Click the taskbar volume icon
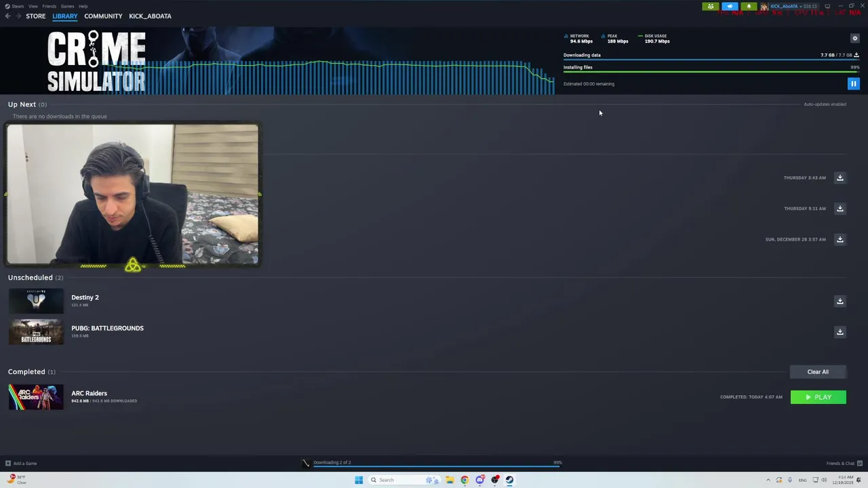 pos(825,480)
